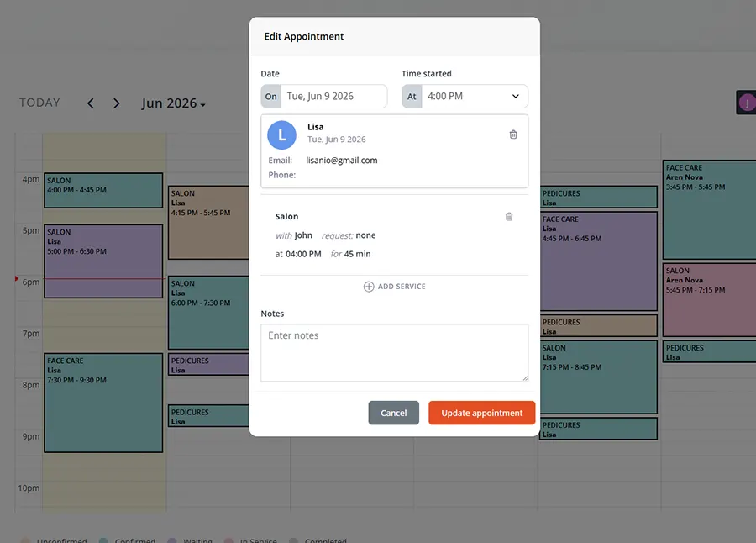The width and height of the screenshot is (756, 543).
Task: Click the plus icon beside Add Service
Action: coord(369,287)
